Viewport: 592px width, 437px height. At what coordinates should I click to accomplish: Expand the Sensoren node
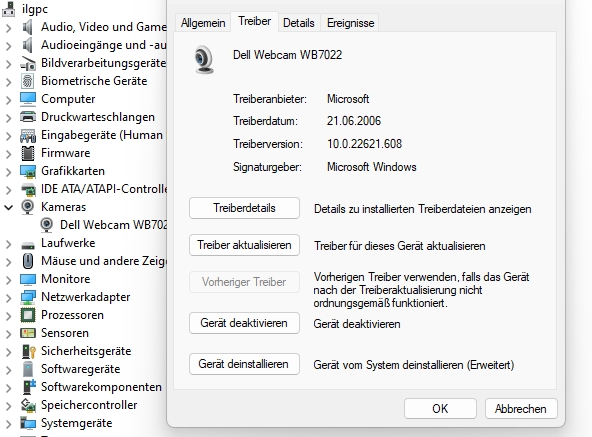[x=8, y=334]
